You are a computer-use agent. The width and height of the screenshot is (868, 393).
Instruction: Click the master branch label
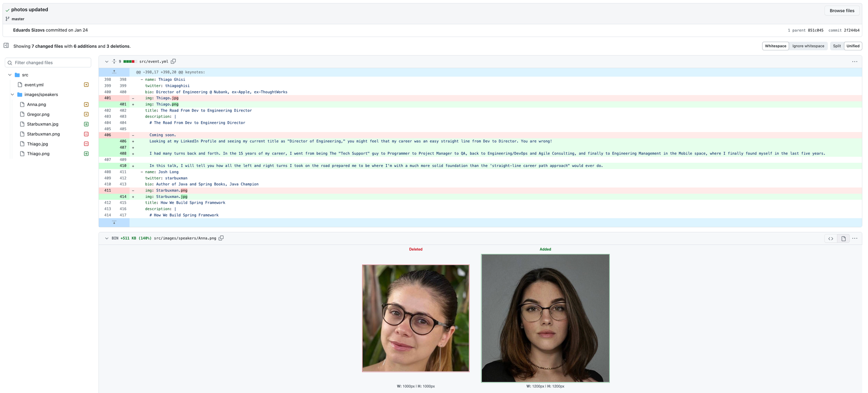[x=18, y=19]
